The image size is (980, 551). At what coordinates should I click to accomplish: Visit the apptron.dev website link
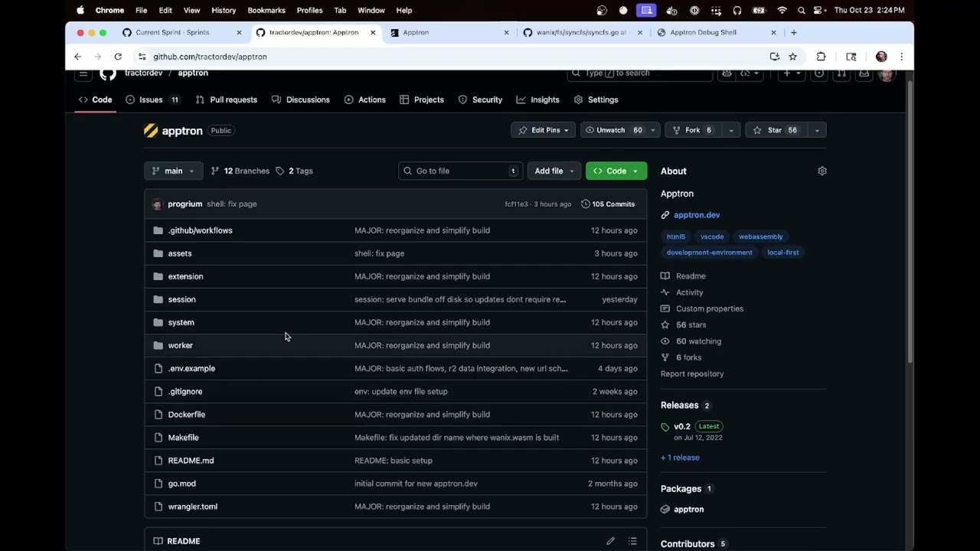click(697, 215)
